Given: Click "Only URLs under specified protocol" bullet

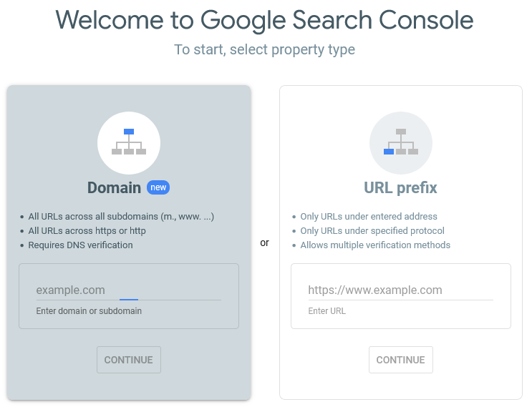Looking at the screenshot, I should coord(372,230).
